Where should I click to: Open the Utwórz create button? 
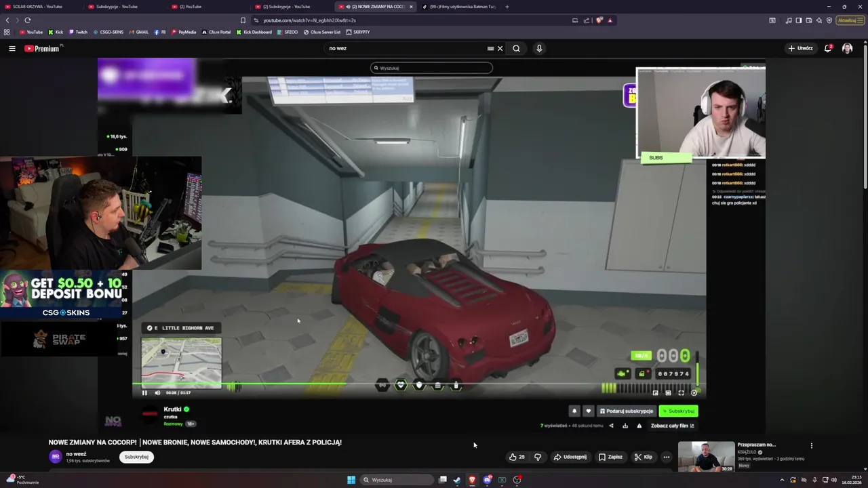coord(800,48)
